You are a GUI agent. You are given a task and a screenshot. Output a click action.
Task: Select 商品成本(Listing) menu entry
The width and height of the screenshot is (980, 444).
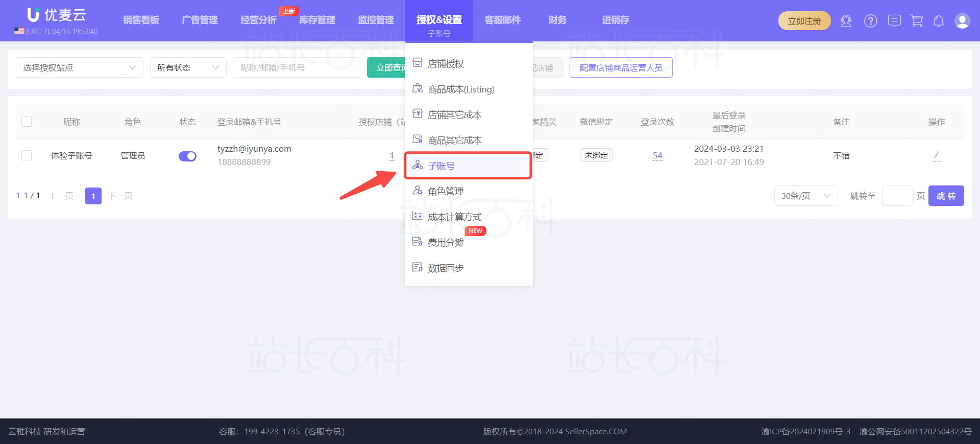pyautogui.click(x=469, y=89)
